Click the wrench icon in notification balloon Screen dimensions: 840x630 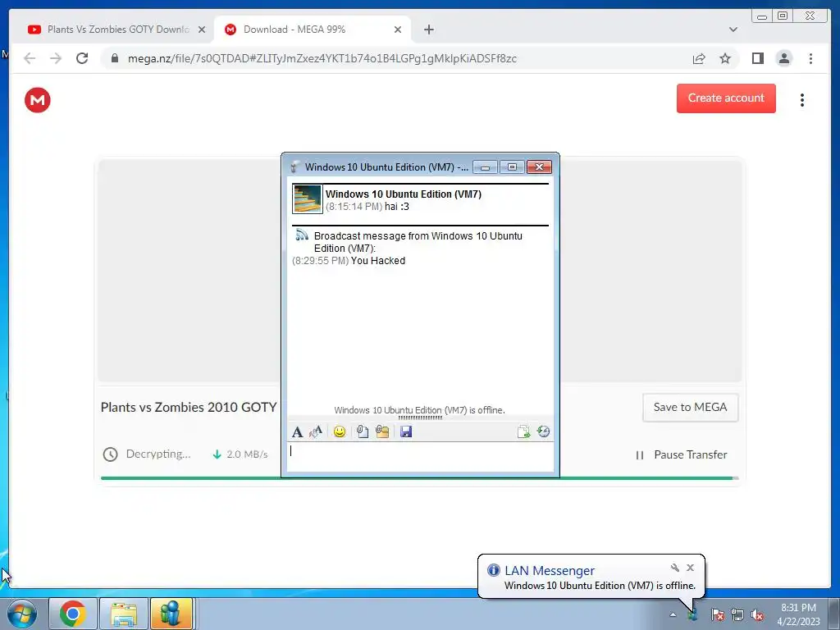coord(675,568)
